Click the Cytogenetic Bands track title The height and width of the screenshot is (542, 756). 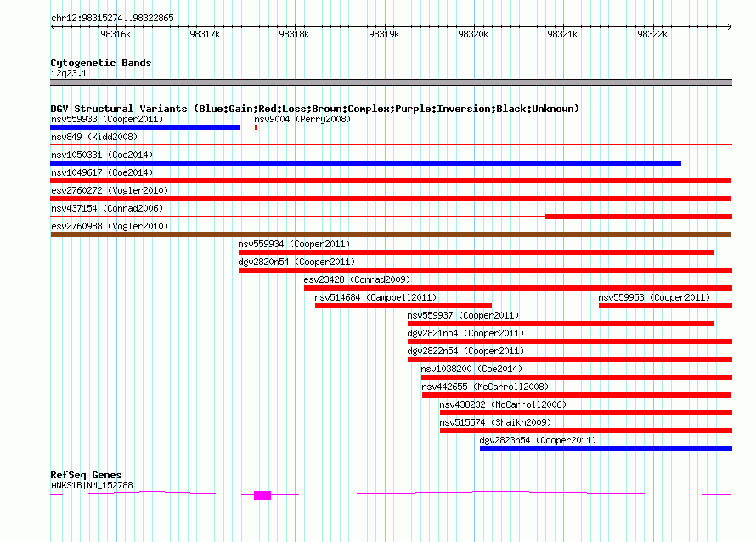(101, 63)
